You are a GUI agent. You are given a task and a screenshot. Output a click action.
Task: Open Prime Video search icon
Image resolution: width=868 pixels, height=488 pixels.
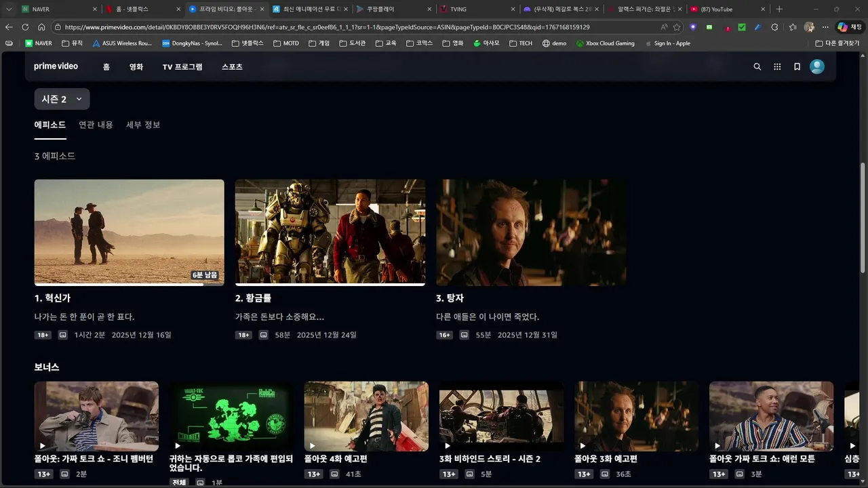pyautogui.click(x=757, y=66)
